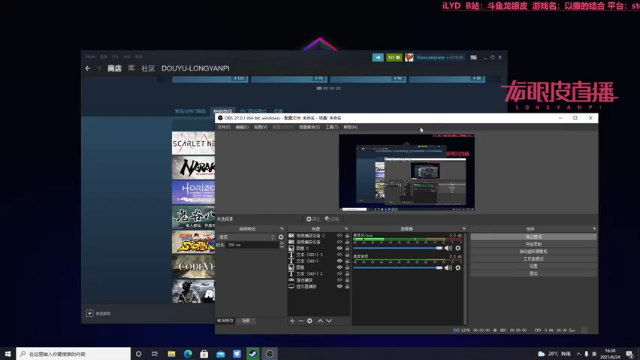
Task: Toggle the lock on 图像 2 source
Action: pyautogui.click(x=347, y=248)
